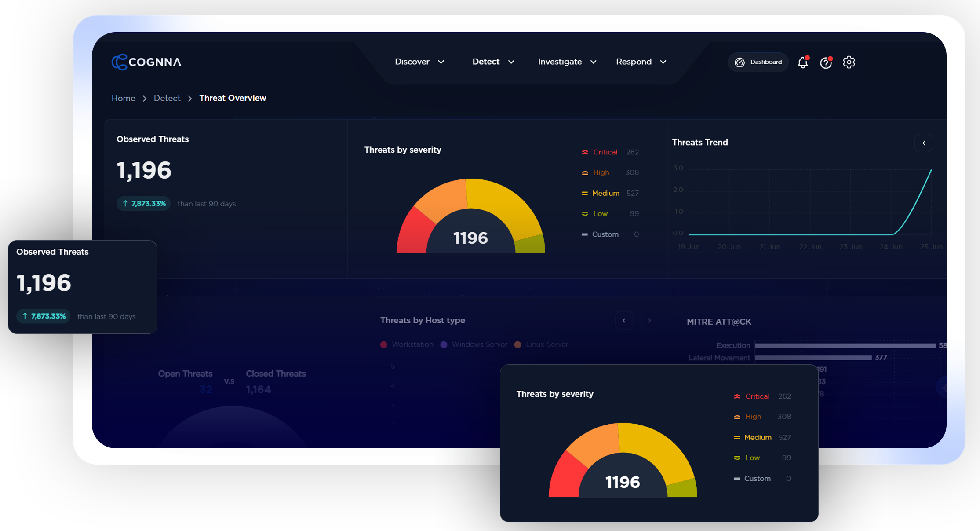Click 25 Jun on Threats Trend axis
980x531 pixels.
tap(931, 247)
